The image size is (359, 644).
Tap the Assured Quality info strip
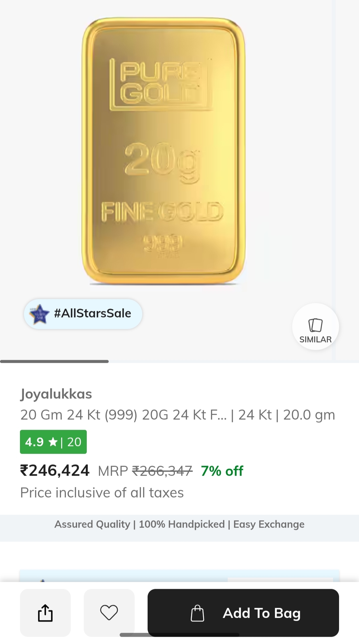[x=179, y=525]
